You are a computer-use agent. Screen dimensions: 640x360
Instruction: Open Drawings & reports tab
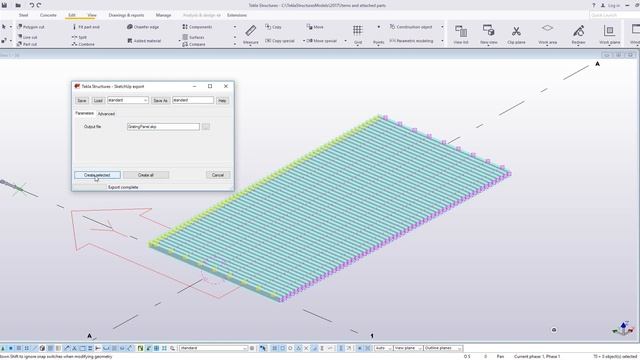tap(126, 15)
